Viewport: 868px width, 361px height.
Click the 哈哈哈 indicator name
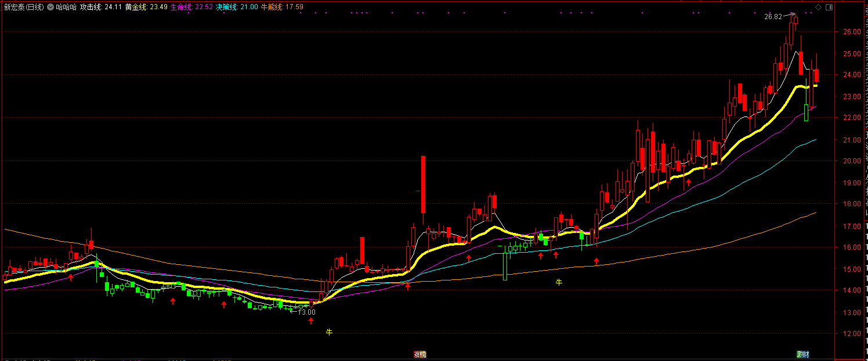(x=66, y=7)
